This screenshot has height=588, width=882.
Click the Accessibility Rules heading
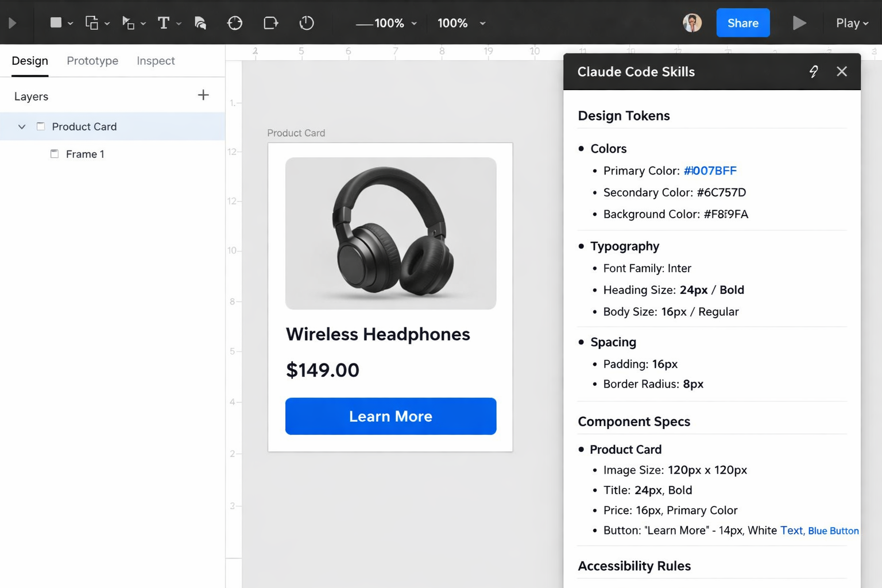[x=634, y=566]
